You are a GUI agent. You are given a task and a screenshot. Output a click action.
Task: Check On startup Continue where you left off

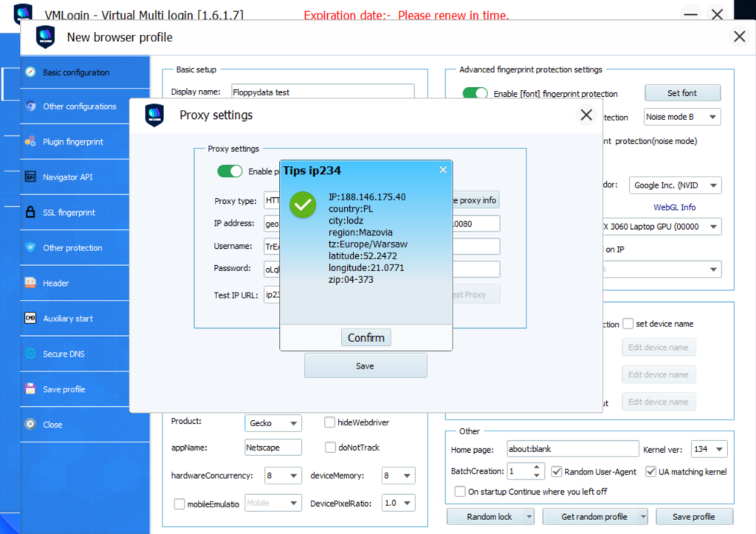[460, 491]
